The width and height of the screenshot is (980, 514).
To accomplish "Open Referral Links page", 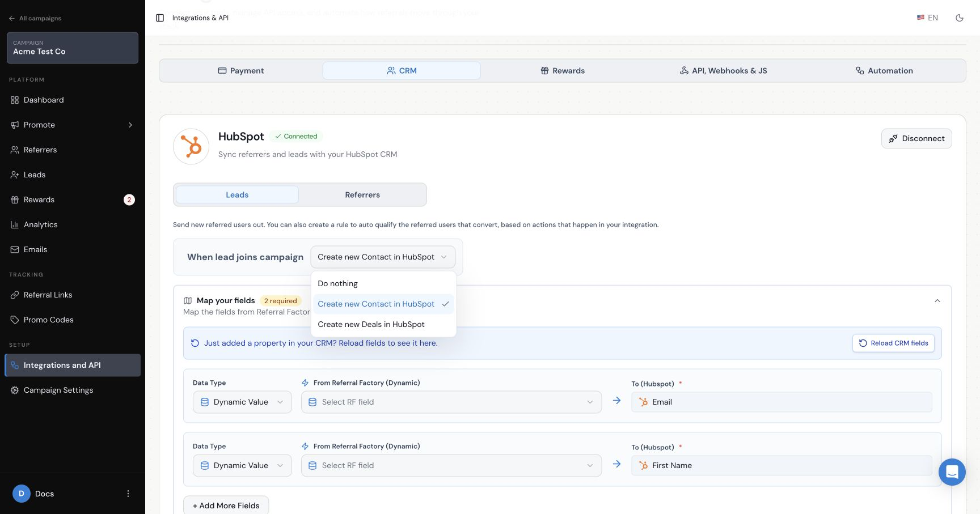I will (73, 295).
